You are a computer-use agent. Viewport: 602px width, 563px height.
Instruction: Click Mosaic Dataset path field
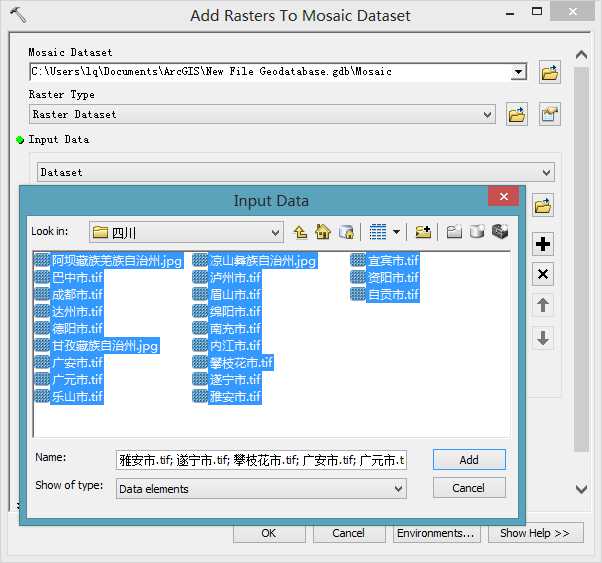271,72
